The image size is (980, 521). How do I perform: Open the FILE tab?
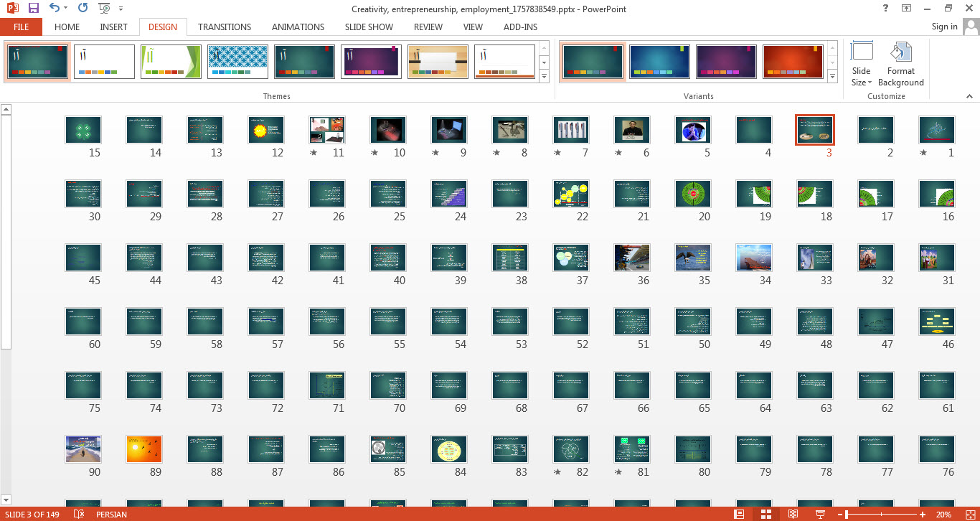22,27
